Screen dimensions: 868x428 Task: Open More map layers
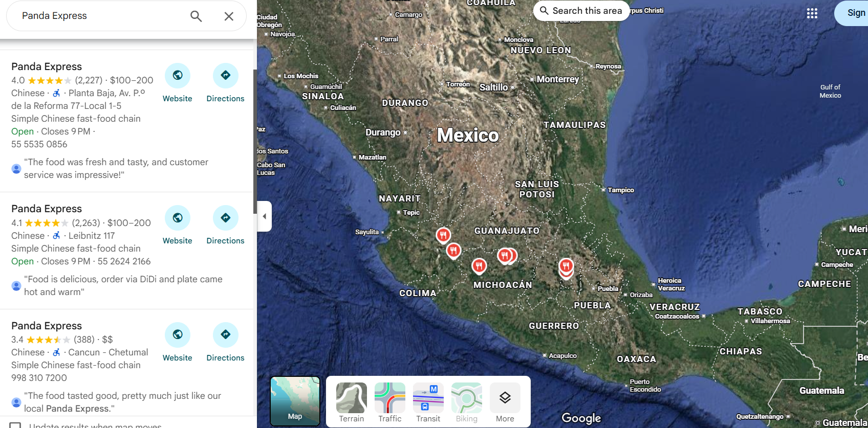pyautogui.click(x=505, y=402)
